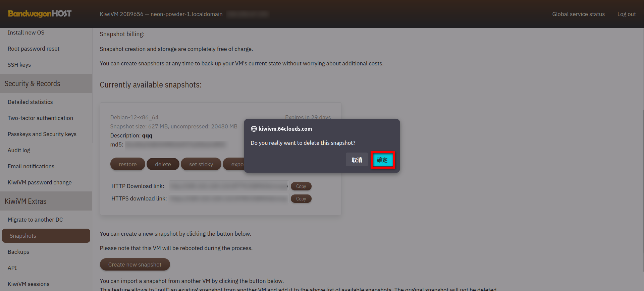Copy the HTTPS download link
The image size is (644, 291).
coord(301,199)
